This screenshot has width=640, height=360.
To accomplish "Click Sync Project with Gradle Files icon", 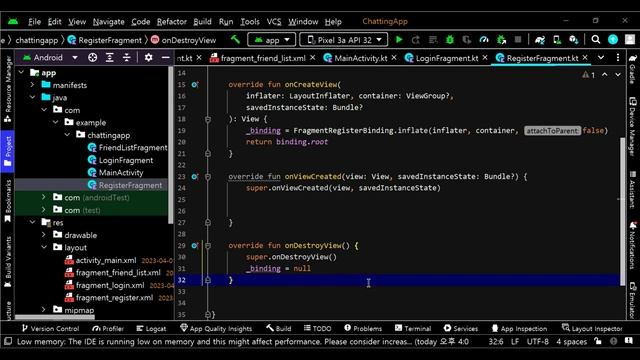I will point(540,40).
